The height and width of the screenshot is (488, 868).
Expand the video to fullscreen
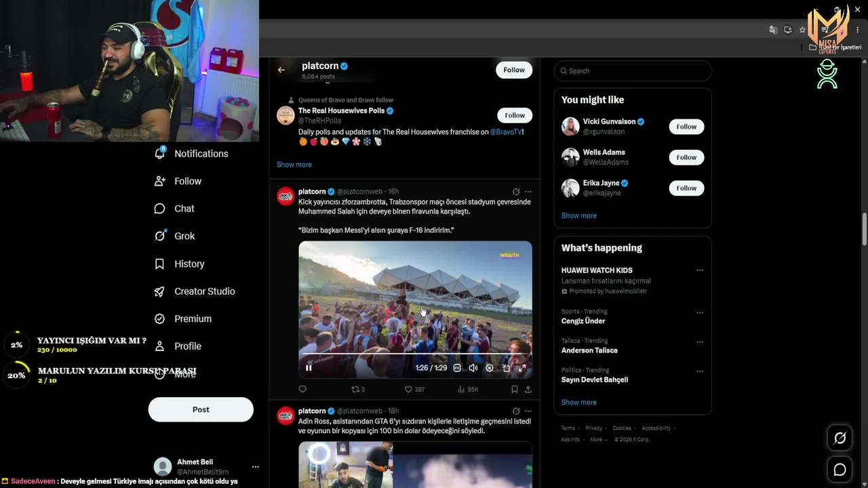pyautogui.click(x=522, y=368)
